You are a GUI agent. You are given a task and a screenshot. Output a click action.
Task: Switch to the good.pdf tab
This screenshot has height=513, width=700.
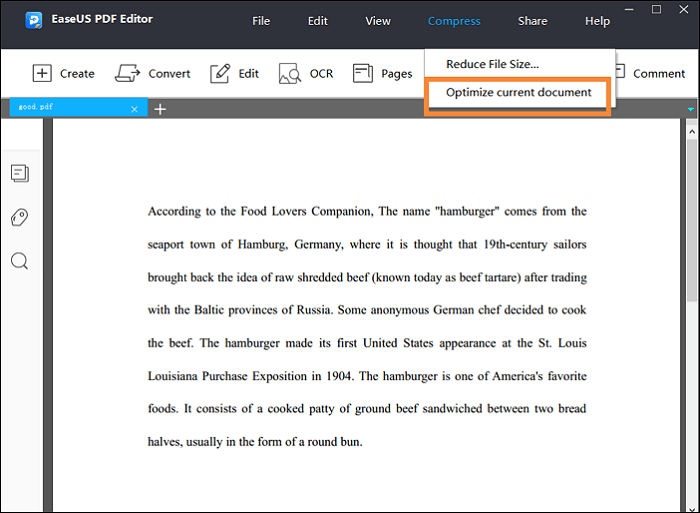click(79, 107)
